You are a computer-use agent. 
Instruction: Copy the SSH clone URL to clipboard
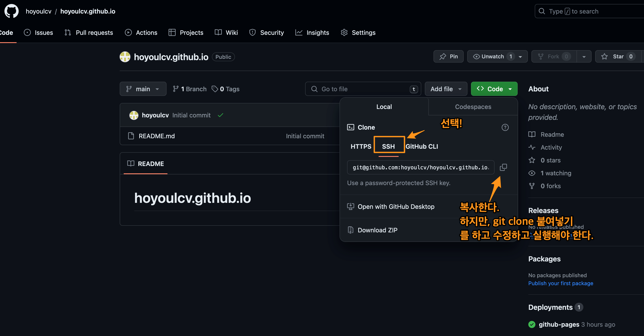point(503,167)
